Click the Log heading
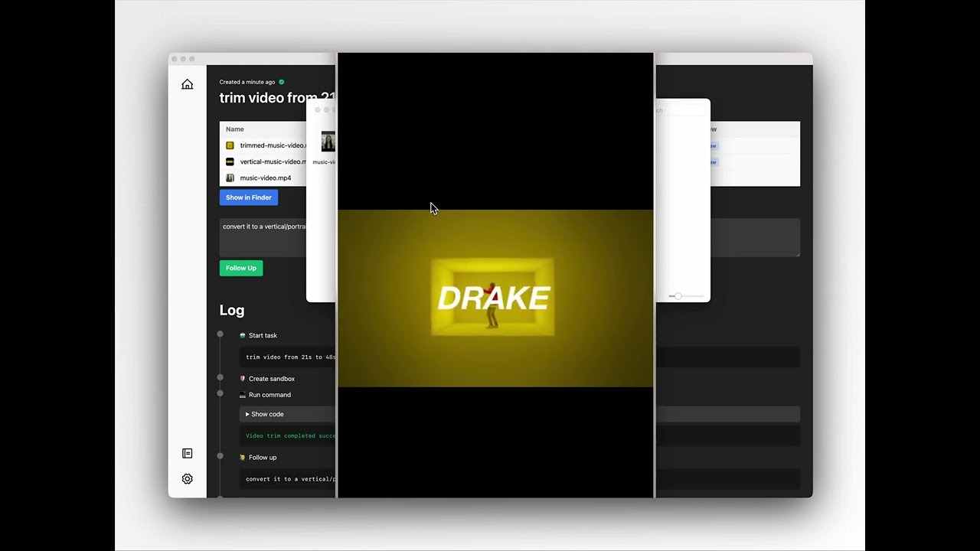 pos(232,310)
